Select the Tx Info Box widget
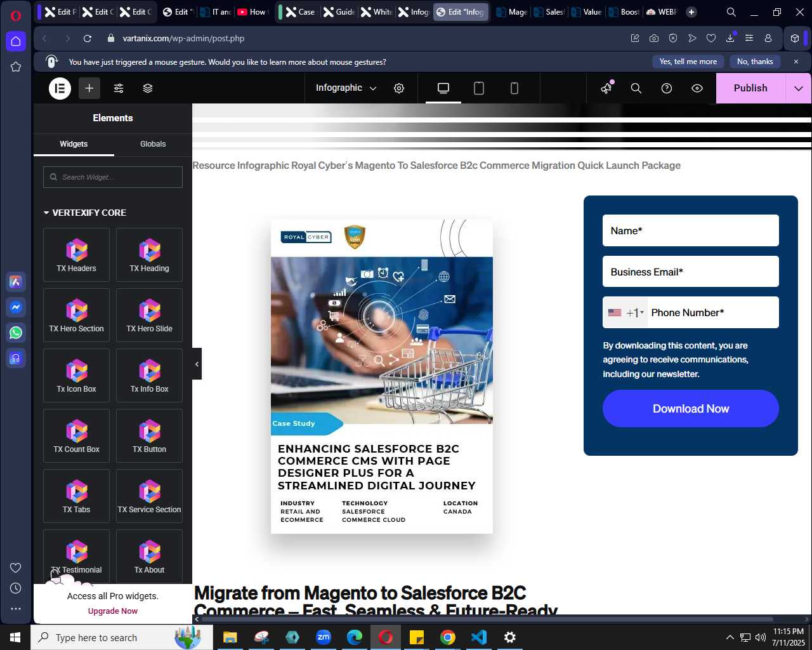This screenshot has width=812, height=650. tap(149, 375)
